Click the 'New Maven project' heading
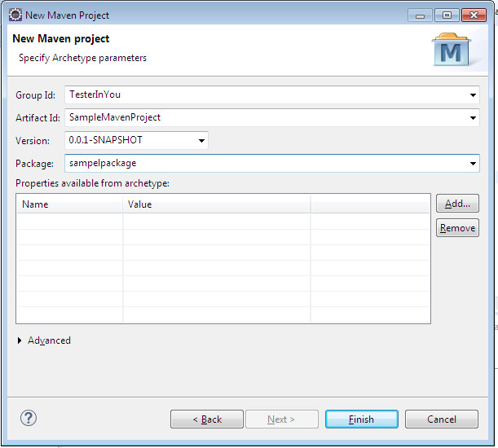 (60, 38)
